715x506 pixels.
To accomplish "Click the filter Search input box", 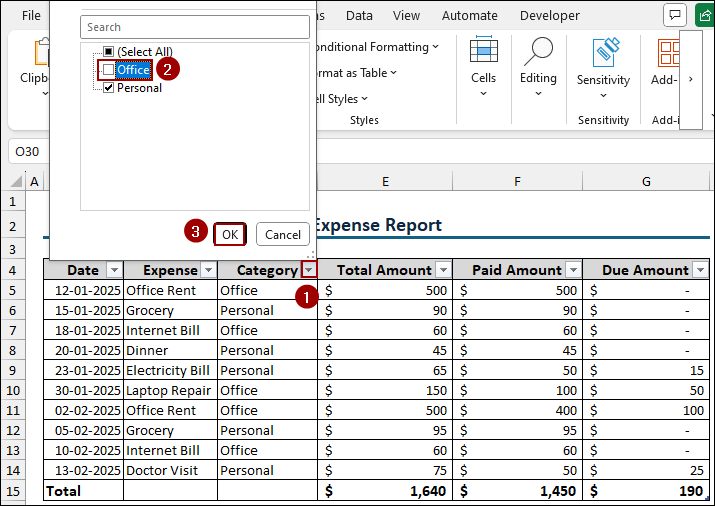I will (x=194, y=27).
